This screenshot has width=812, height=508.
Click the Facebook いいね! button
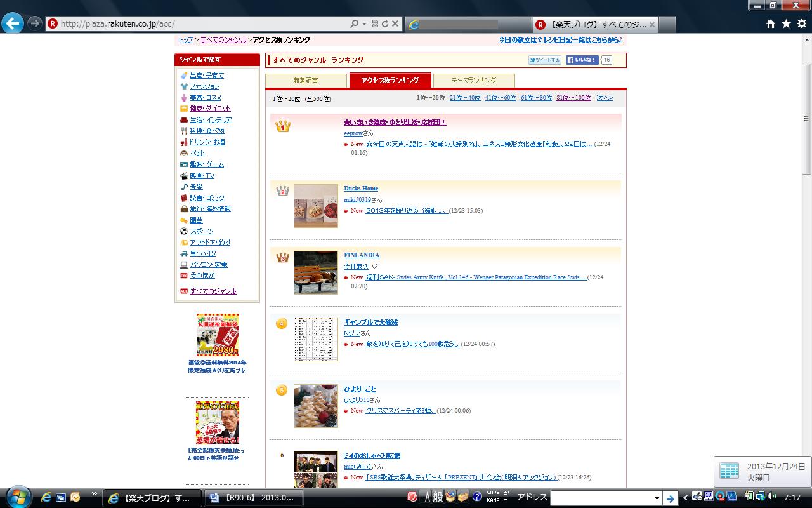(x=582, y=60)
